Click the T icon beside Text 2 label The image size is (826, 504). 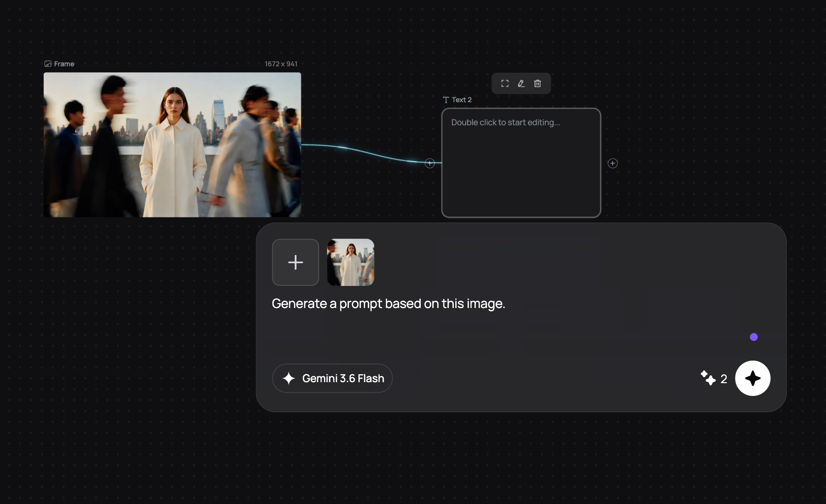(x=446, y=100)
